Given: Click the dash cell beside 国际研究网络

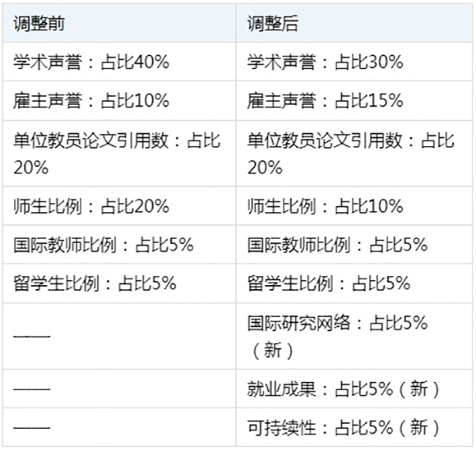Looking at the screenshot, I should point(119,336).
